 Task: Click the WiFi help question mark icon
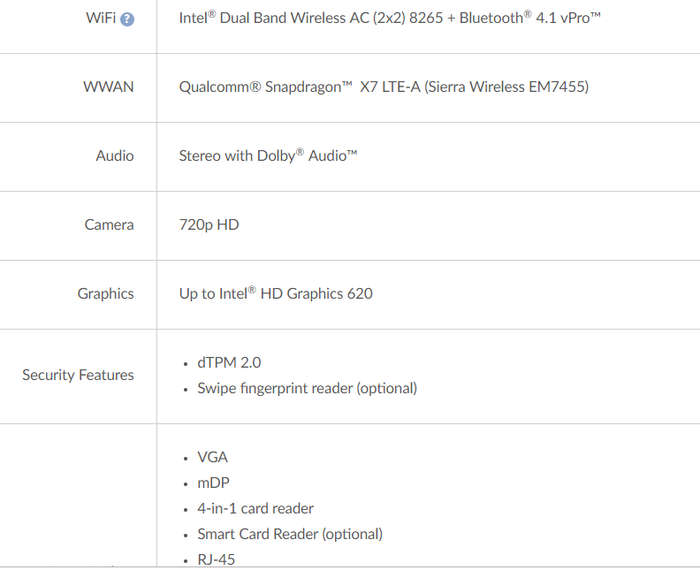pyautogui.click(x=127, y=19)
